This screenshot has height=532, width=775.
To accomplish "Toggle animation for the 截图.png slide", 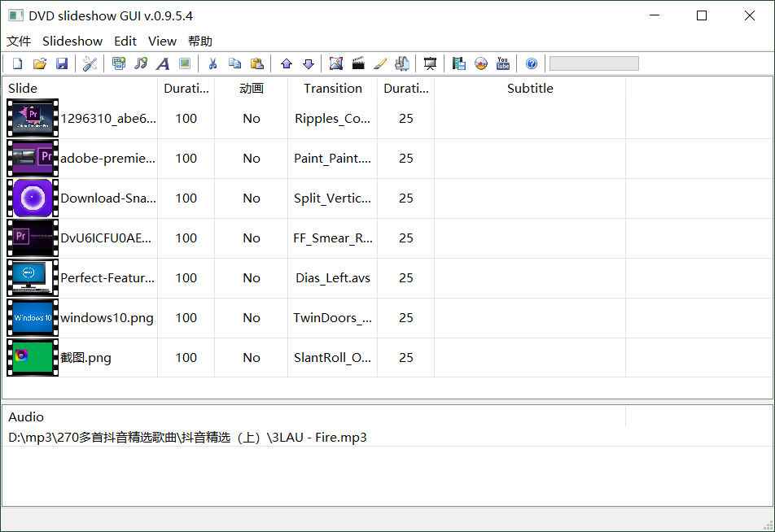I will point(251,357).
